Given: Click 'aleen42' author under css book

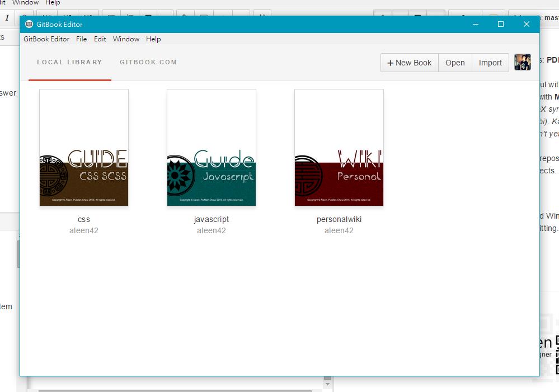Looking at the screenshot, I should (x=84, y=230).
